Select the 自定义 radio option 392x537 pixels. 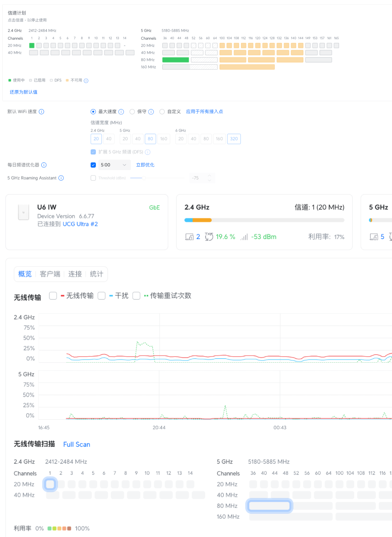162,112
